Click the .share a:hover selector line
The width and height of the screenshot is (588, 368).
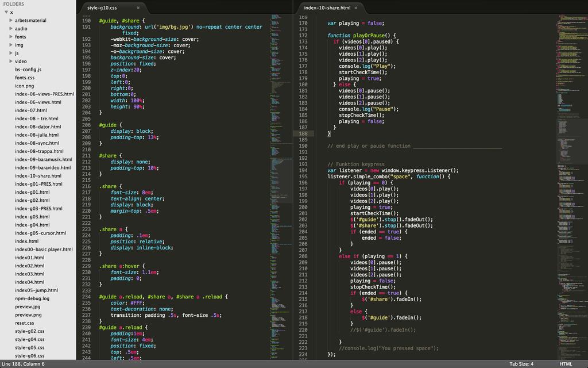(x=122, y=266)
